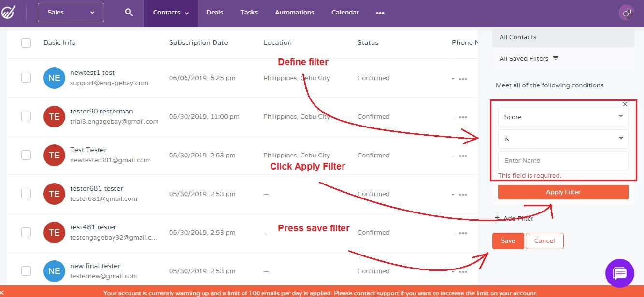Open saved filters list icon

(556, 58)
